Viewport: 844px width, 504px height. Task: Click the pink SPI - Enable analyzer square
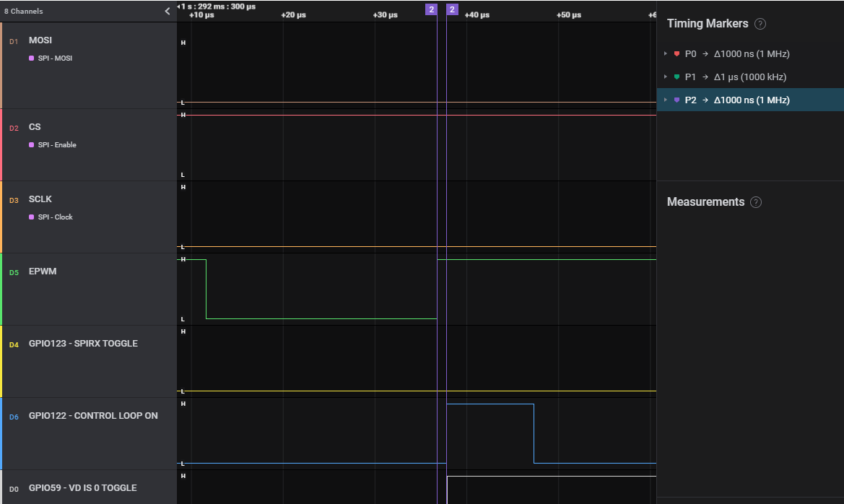pos(32,145)
